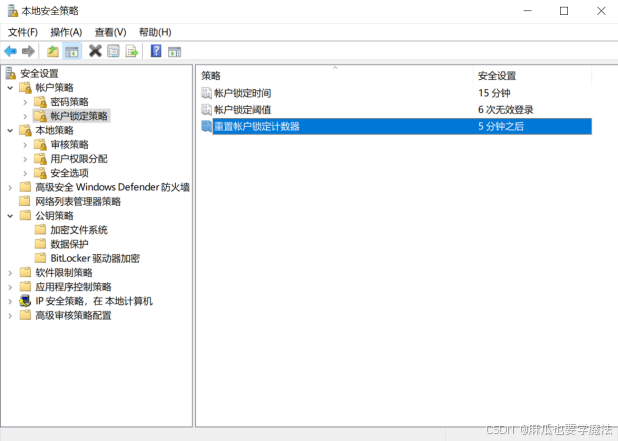618x441 pixels.
Task: Click the Up one level folder icon
Action: tap(53, 51)
